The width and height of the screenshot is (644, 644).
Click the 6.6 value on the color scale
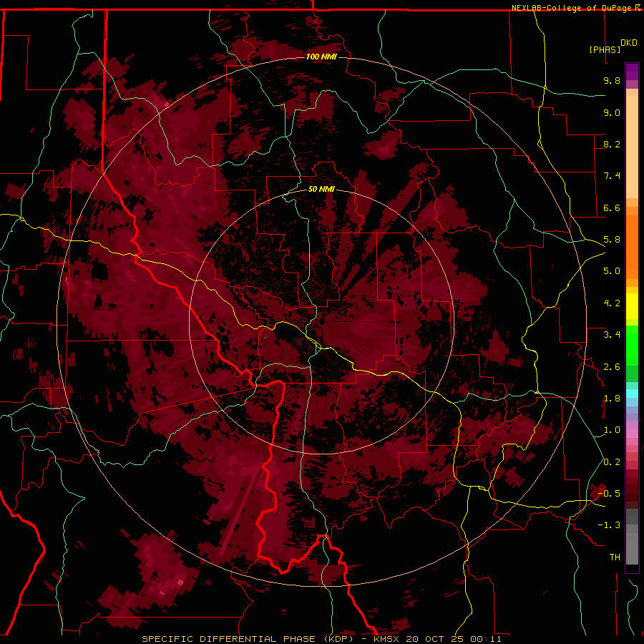click(612, 208)
